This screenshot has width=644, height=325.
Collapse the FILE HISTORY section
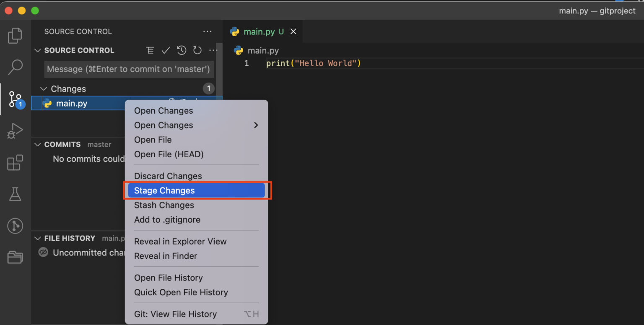pyautogui.click(x=38, y=238)
